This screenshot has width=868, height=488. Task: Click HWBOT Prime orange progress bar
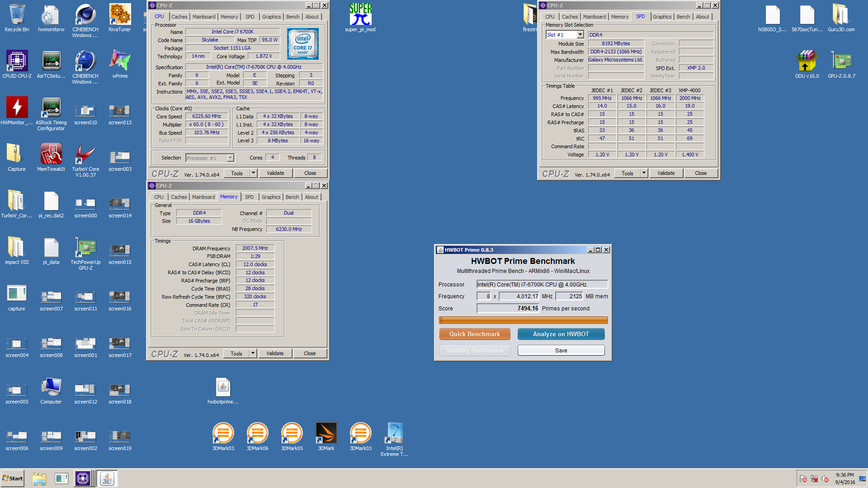coord(523,320)
